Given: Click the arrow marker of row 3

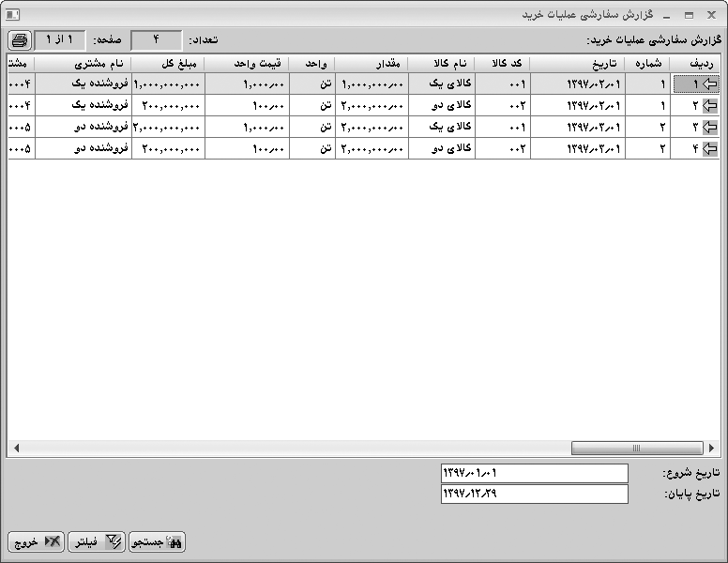Looking at the screenshot, I should [709, 127].
